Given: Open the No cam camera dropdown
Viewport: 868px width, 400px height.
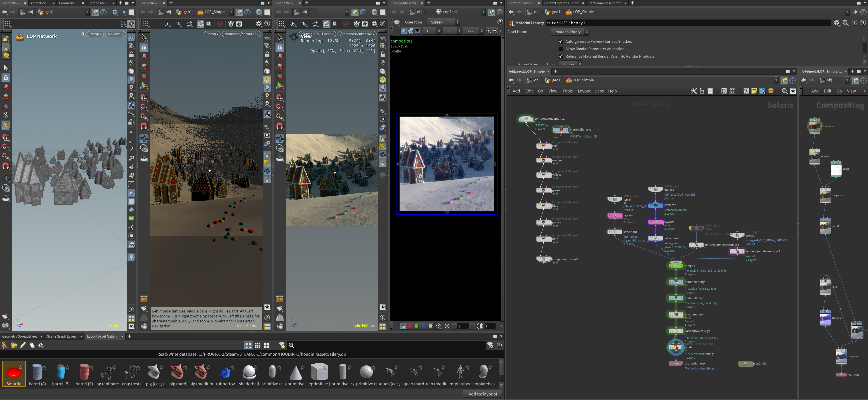Looking at the screenshot, I should (115, 34).
